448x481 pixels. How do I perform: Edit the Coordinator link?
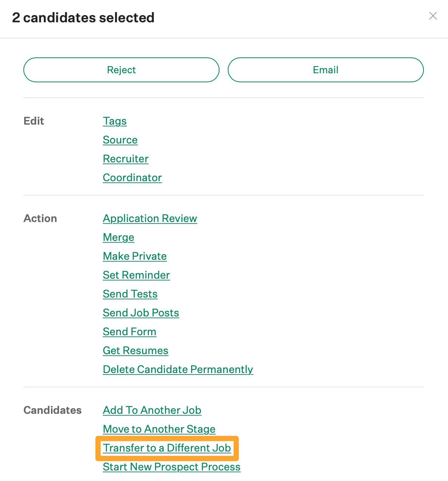pyautogui.click(x=132, y=178)
